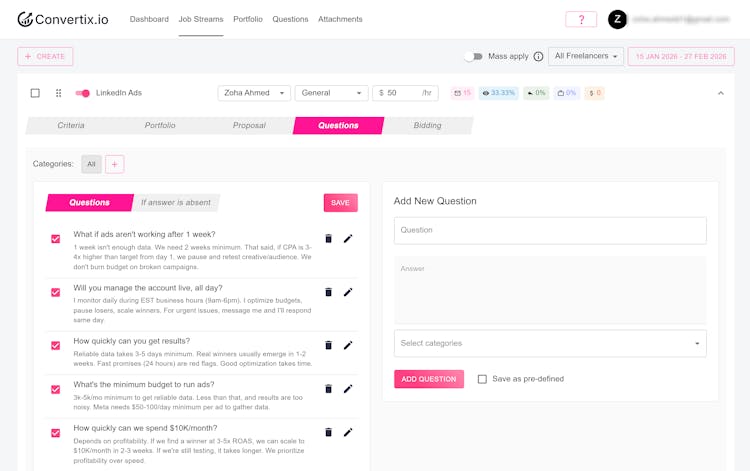Viewport: 750px width, 471px height.
Task: Open the Portfolio menu in top navigation
Action: [248, 19]
